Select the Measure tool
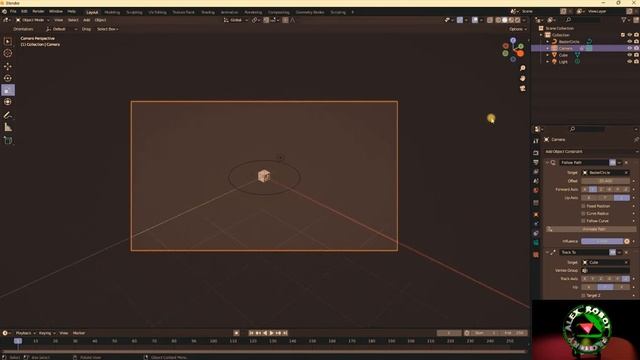 (x=8, y=127)
